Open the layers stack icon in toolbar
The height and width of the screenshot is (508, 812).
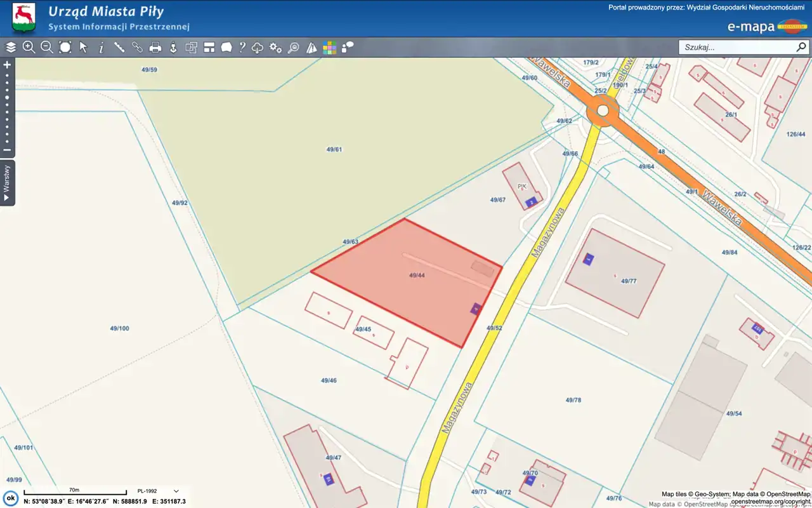tap(11, 47)
